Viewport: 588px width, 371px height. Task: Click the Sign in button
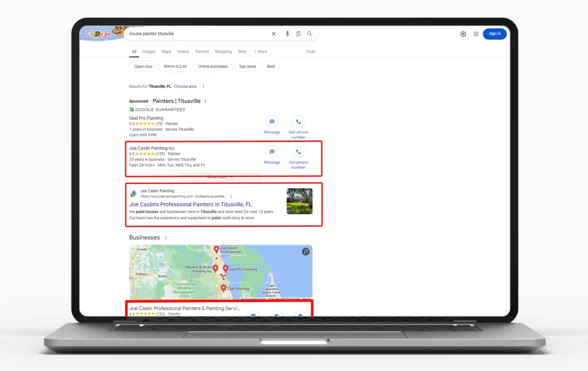tap(494, 34)
